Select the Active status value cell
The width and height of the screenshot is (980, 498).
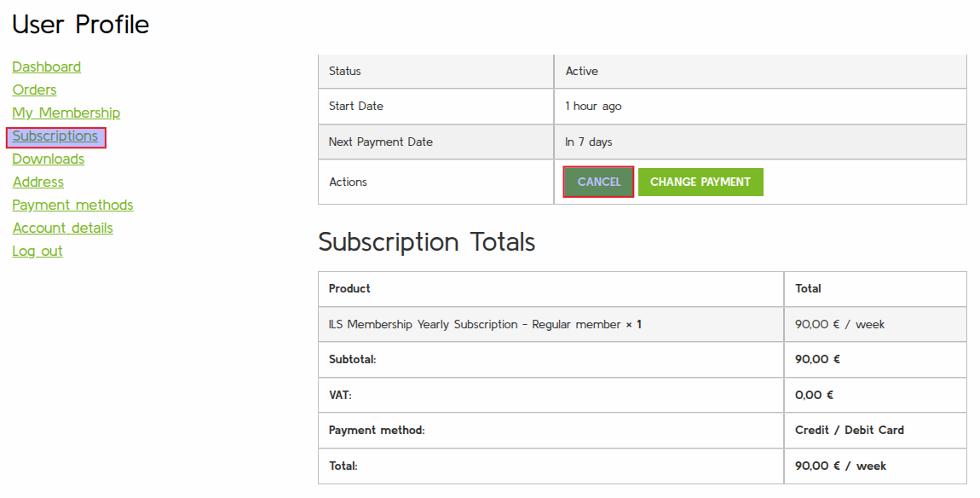click(x=582, y=72)
